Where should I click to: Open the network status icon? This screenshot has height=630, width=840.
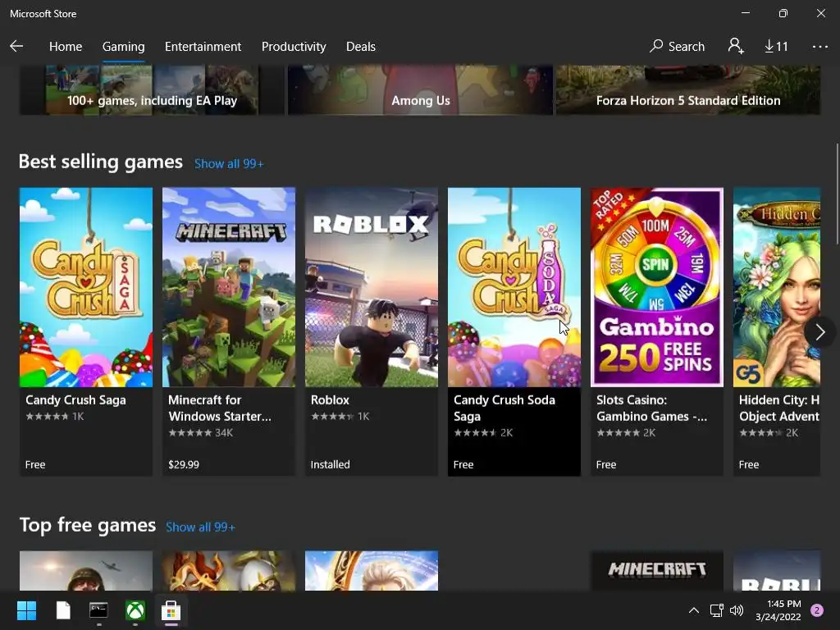coord(716,610)
